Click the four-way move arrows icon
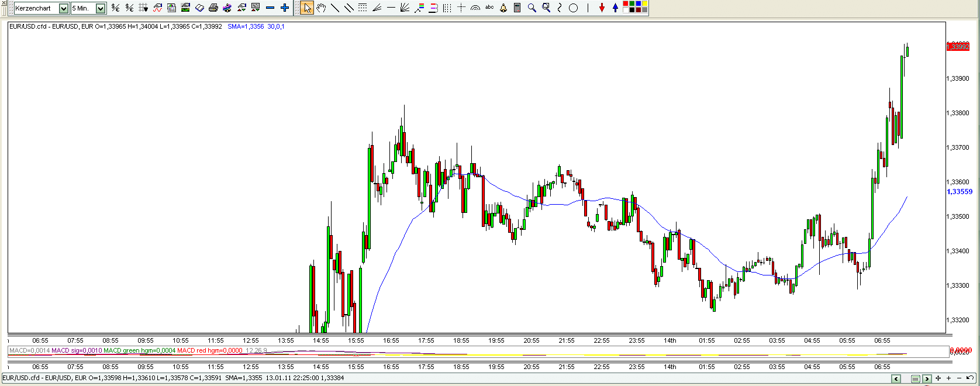 click(938, 378)
